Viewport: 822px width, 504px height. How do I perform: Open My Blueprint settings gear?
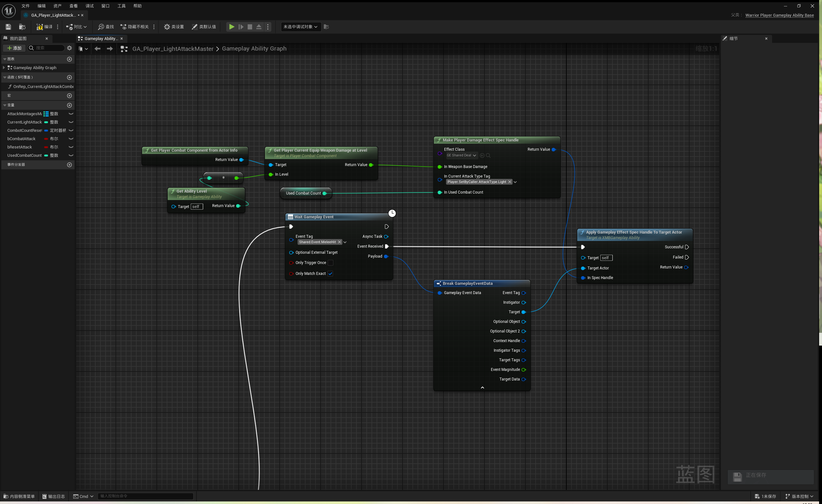click(69, 48)
